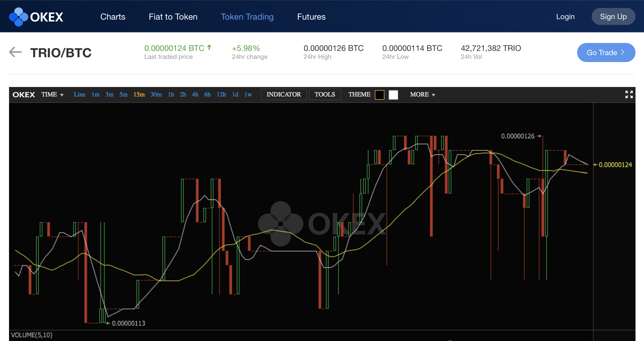Click the Login link
Screen dimensions: 644x341
point(565,16)
